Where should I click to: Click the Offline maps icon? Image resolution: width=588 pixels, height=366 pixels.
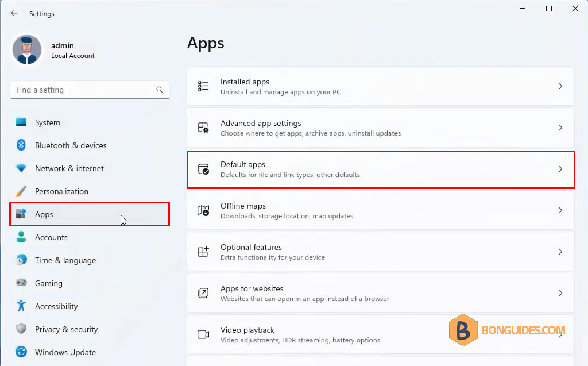[x=203, y=211]
